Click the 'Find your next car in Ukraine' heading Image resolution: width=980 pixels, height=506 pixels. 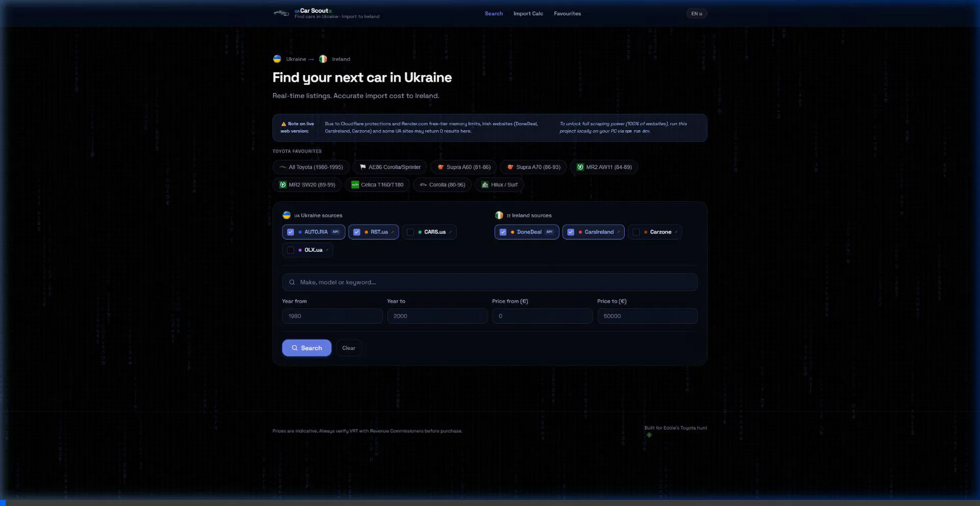[362, 78]
